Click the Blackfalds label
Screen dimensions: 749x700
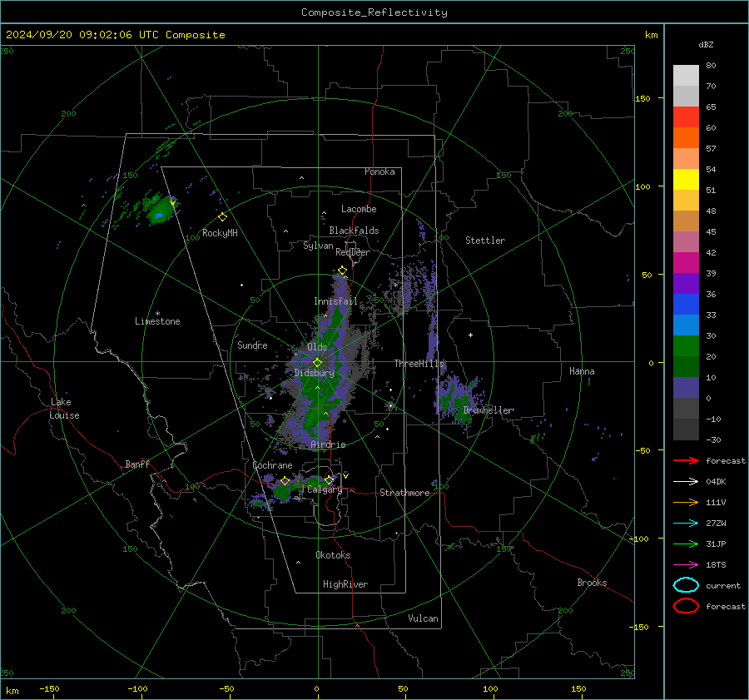point(354,231)
